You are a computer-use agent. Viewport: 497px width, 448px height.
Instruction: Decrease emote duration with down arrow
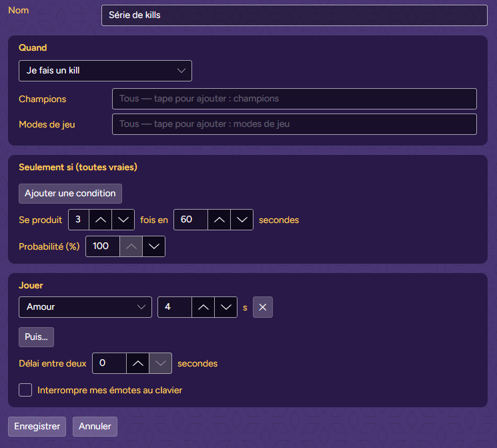click(x=225, y=307)
